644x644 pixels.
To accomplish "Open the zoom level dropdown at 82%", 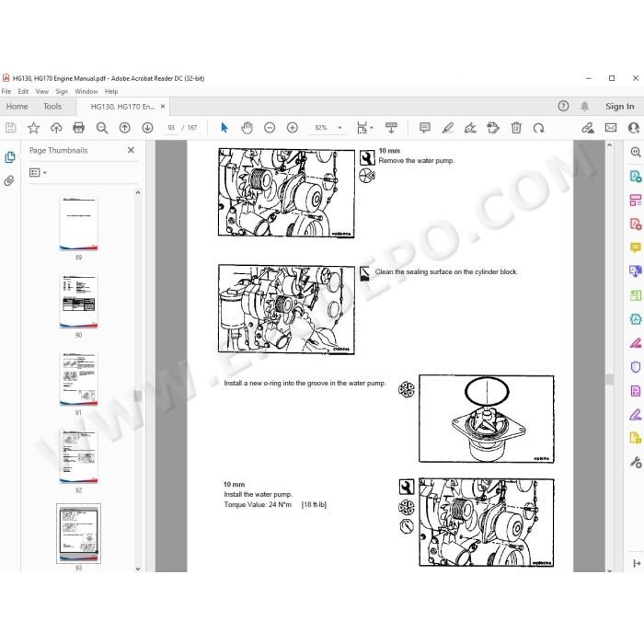I will click(x=339, y=128).
